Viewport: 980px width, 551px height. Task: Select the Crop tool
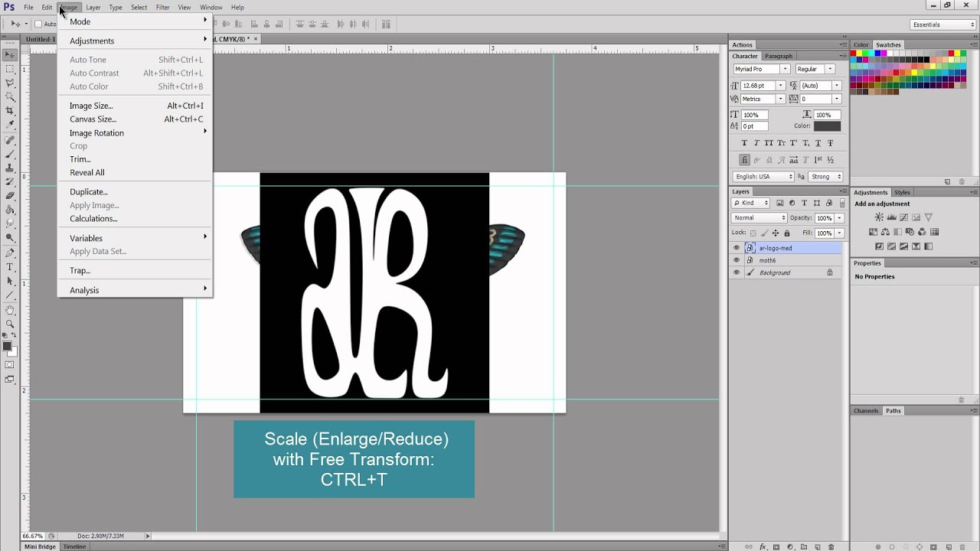pyautogui.click(x=10, y=111)
